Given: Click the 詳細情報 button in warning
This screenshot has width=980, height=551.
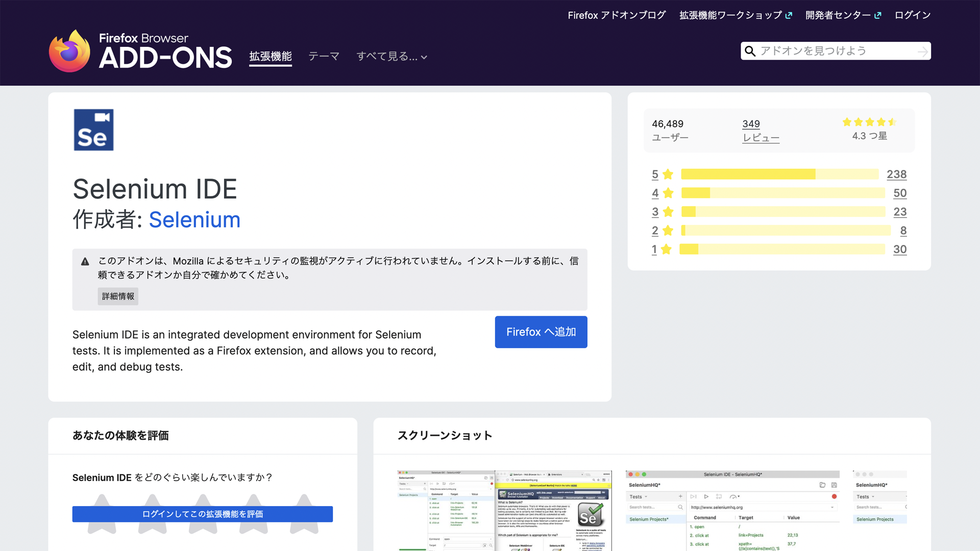Looking at the screenshot, I should 118,296.
